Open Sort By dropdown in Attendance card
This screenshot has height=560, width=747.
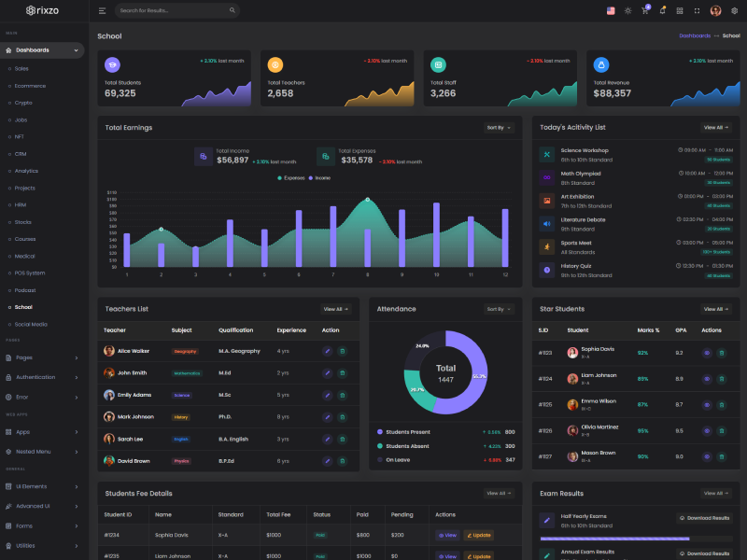pyautogui.click(x=499, y=309)
